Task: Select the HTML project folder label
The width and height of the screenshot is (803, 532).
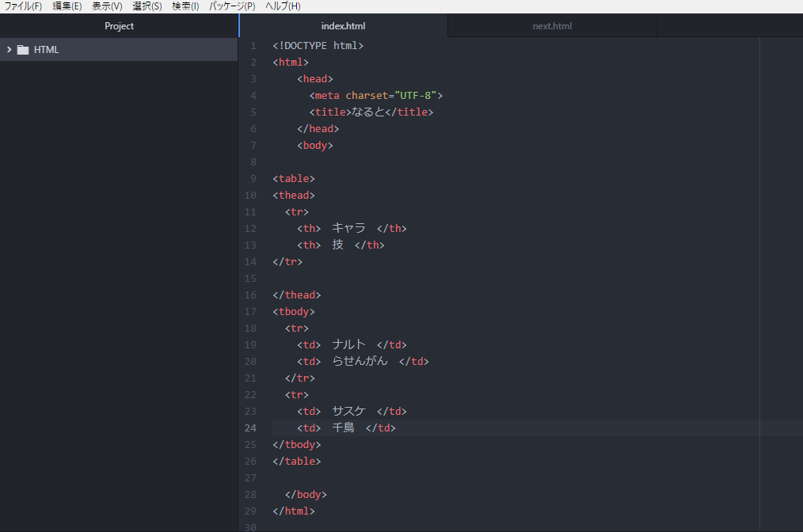Action: [46, 50]
